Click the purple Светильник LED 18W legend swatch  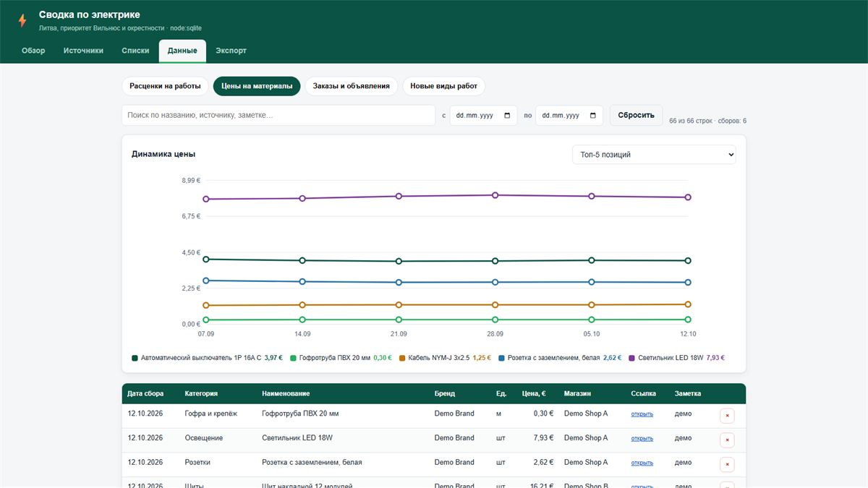tap(632, 358)
